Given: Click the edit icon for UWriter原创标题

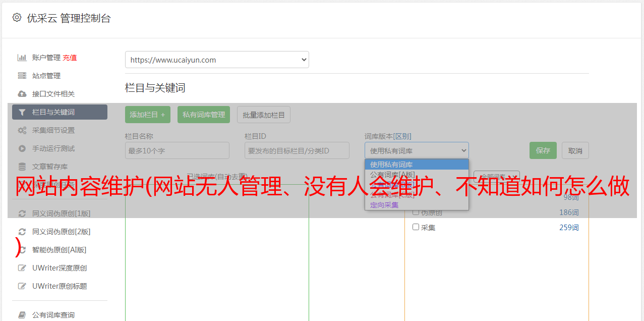Looking at the screenshot, I should pyautogui.click(x=22, y=286).
